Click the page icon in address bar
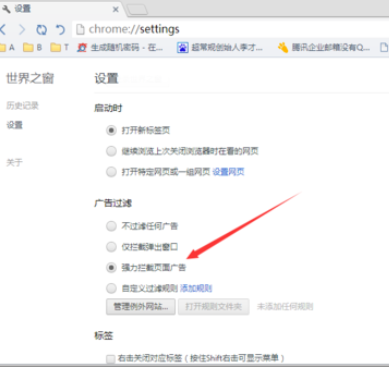The width and height of the screenshot is (389, 368). point(80,30)
